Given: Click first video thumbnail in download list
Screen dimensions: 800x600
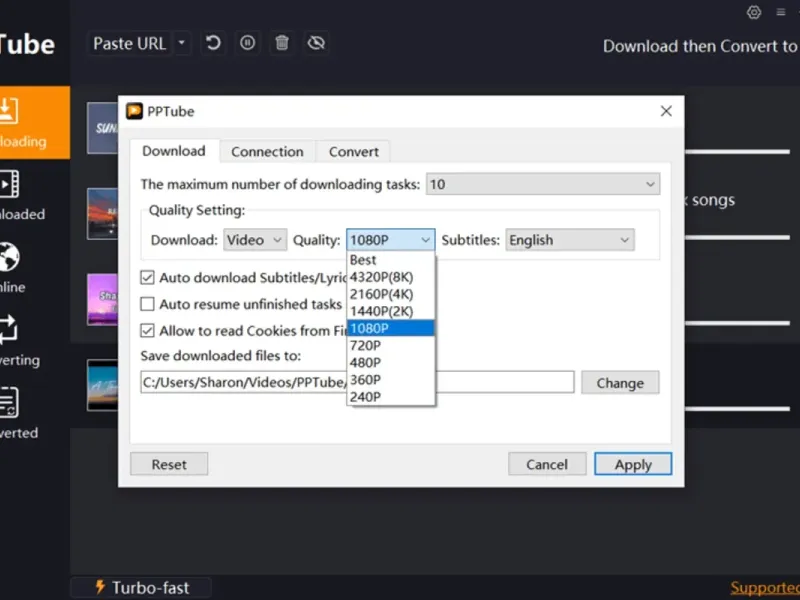Looking at the screenshot, I should click(x=103, y=128).
